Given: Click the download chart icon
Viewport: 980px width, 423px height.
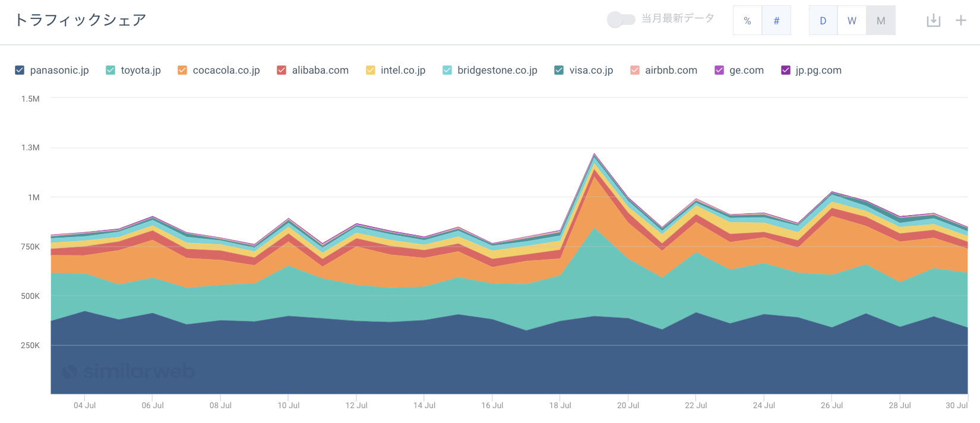Looking at the screenshot, I should (933, 21).
